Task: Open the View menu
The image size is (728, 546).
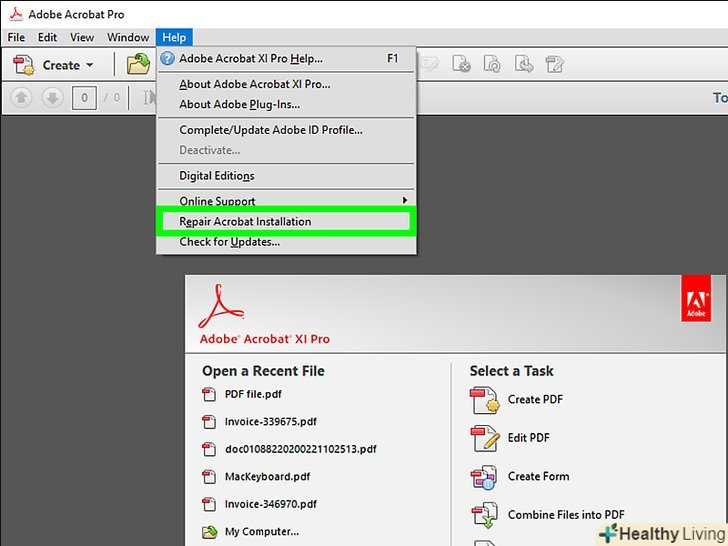Action: (82, 37)
